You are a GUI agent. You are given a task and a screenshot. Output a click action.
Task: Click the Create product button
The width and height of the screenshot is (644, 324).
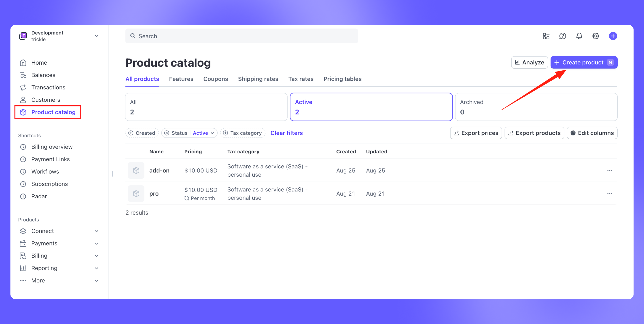584,63
